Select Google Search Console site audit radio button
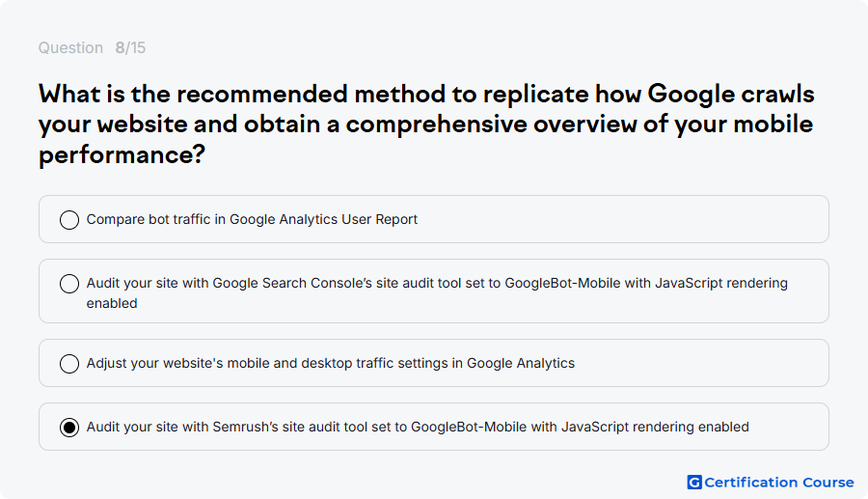This screenshot has width=868, height=499. pos(69,284)
